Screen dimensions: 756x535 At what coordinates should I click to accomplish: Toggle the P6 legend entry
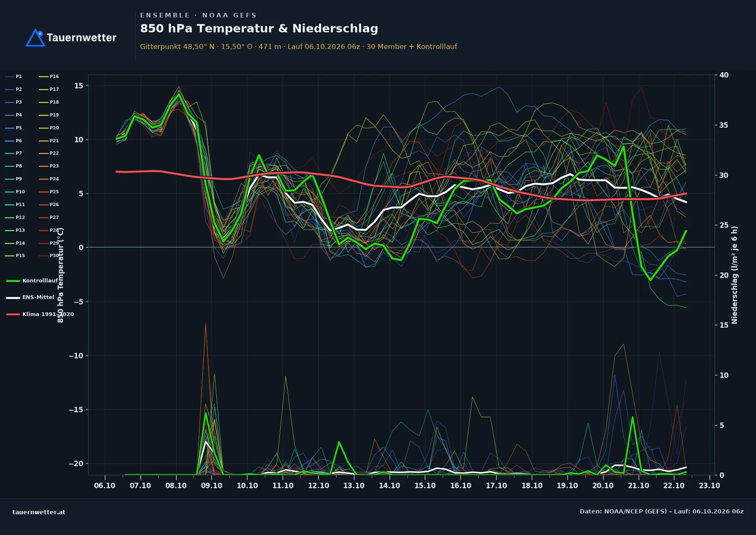pyautogui.click(x=14, y=141)
